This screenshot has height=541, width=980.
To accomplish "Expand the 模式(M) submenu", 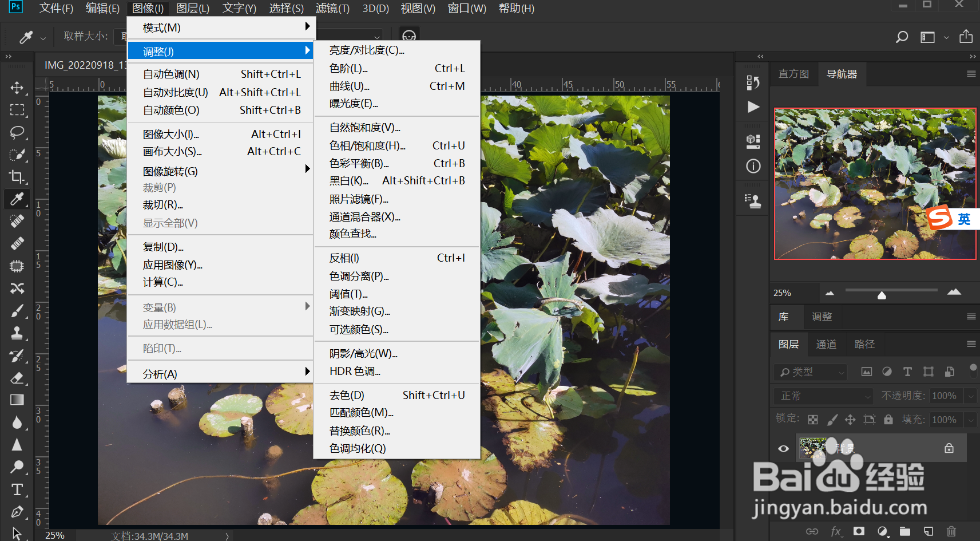I will click(x=220, y=27).
